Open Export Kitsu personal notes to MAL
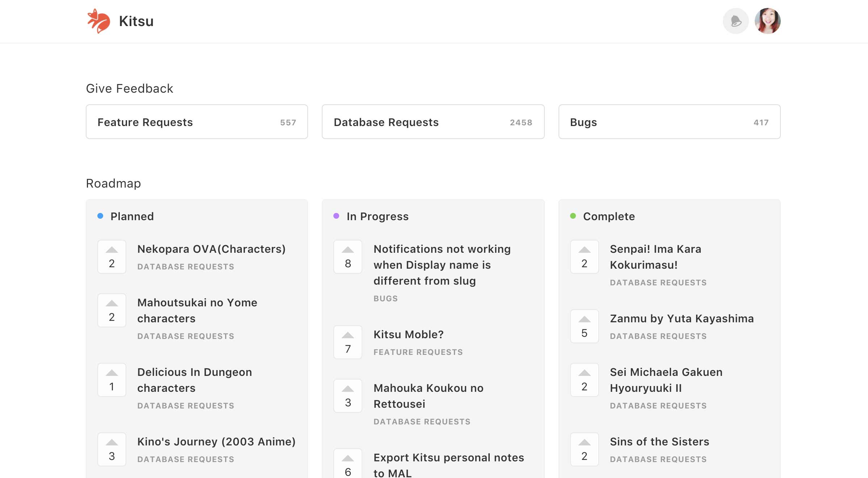Image resolution: width=868 pixels, height=478 pixels. pos(449,465)
